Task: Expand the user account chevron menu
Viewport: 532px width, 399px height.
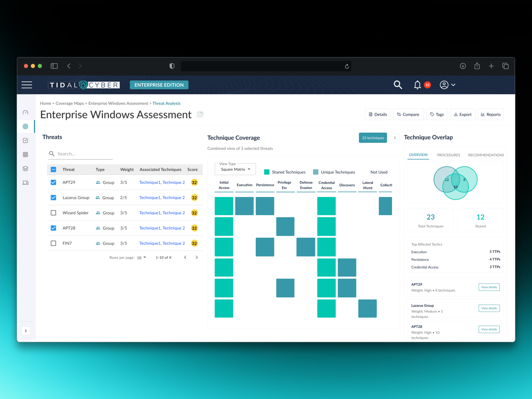Action: (x=453, y=85)
